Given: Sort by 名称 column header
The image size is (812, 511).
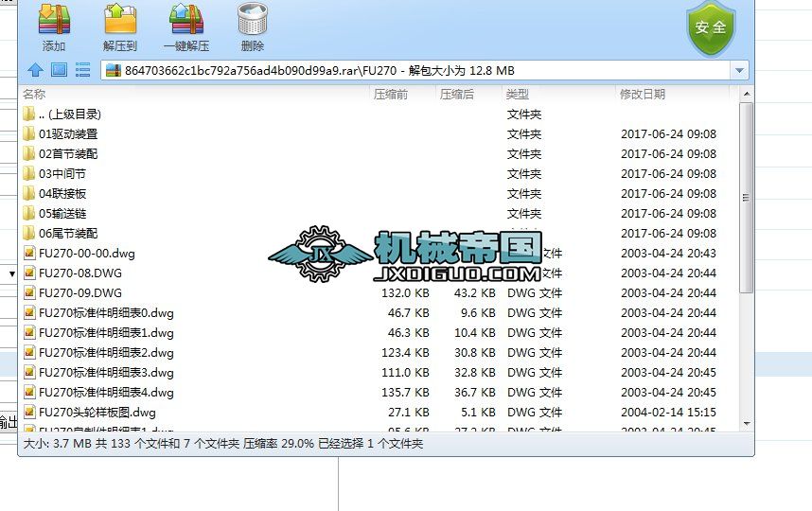Looking at the screenshot, I should 34,95.
